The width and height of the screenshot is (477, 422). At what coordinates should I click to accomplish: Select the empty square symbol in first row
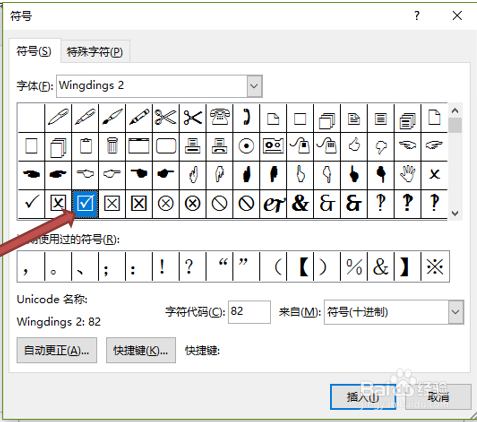(x=300, y=118)
